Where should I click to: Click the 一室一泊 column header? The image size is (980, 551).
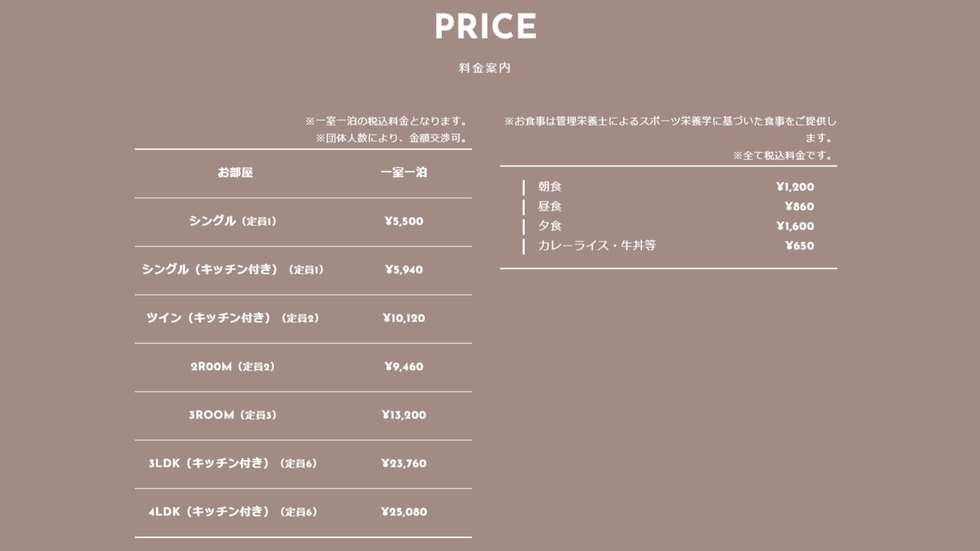tap(403, 173)
